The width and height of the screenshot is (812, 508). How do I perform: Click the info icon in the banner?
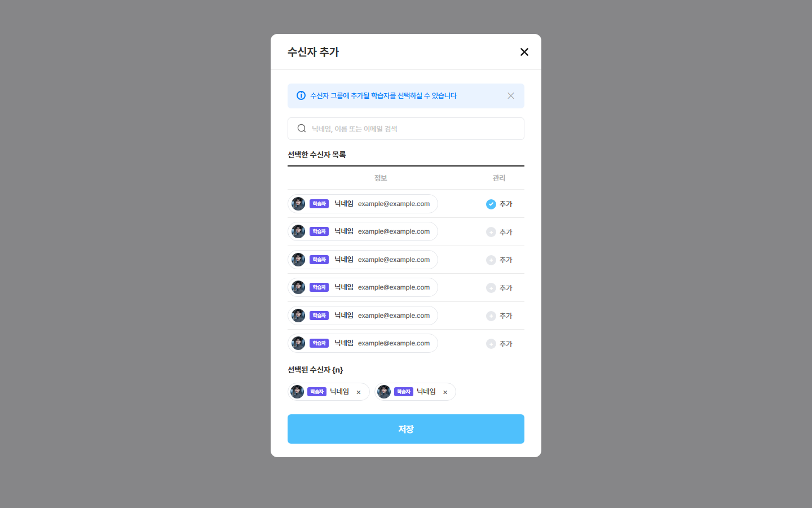coord(301,96)
